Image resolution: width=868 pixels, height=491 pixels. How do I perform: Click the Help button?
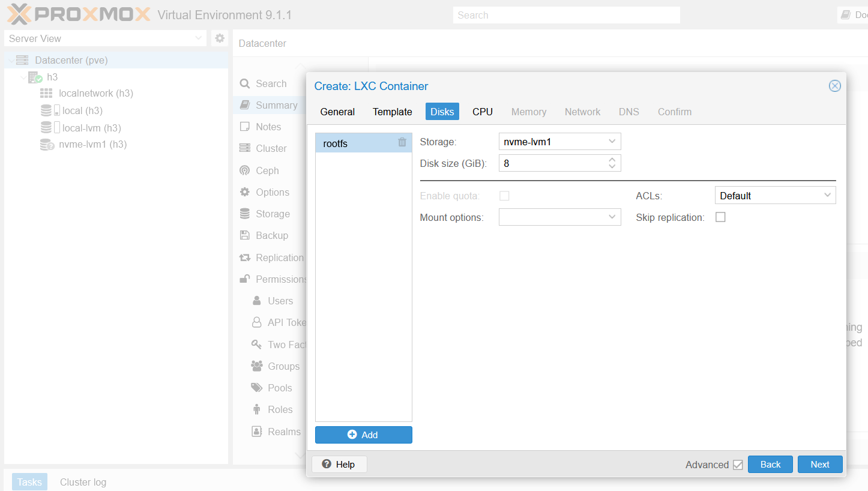339,464
